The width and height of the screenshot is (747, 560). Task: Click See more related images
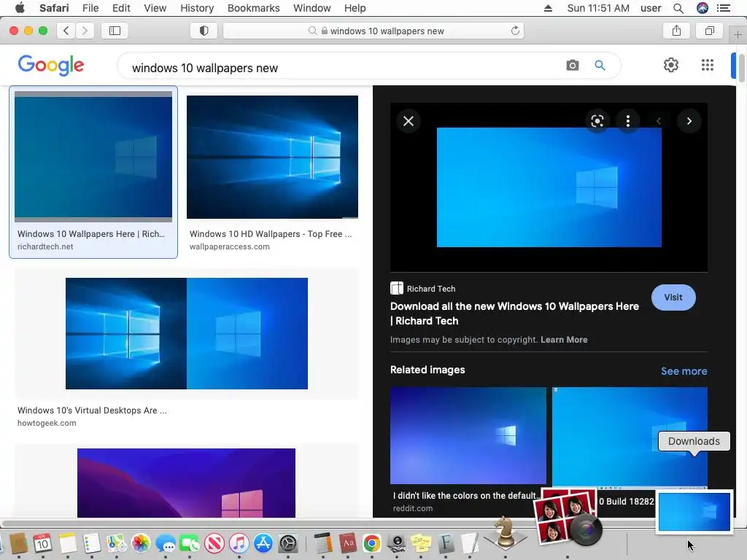point(684,371)
